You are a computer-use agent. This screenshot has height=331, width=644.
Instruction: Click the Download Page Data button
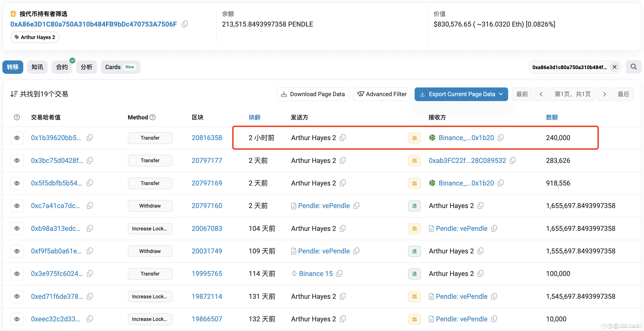[313, 94]
